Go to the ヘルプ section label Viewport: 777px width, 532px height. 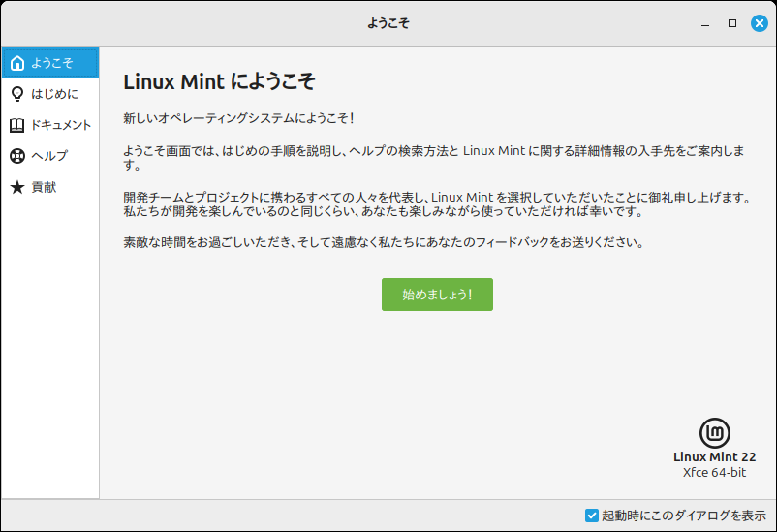(x=49, y=156)
